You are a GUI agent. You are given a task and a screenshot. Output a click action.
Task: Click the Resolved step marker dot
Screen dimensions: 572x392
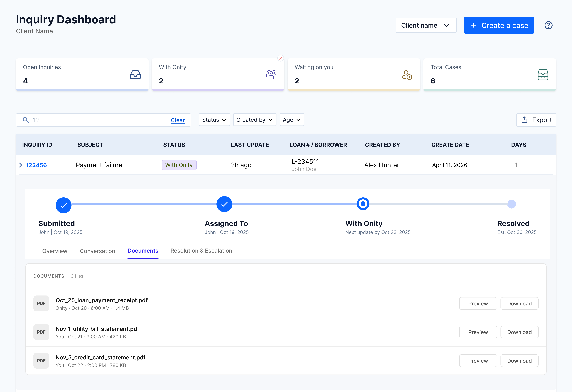pyautogui.click(x=512, y=204)
